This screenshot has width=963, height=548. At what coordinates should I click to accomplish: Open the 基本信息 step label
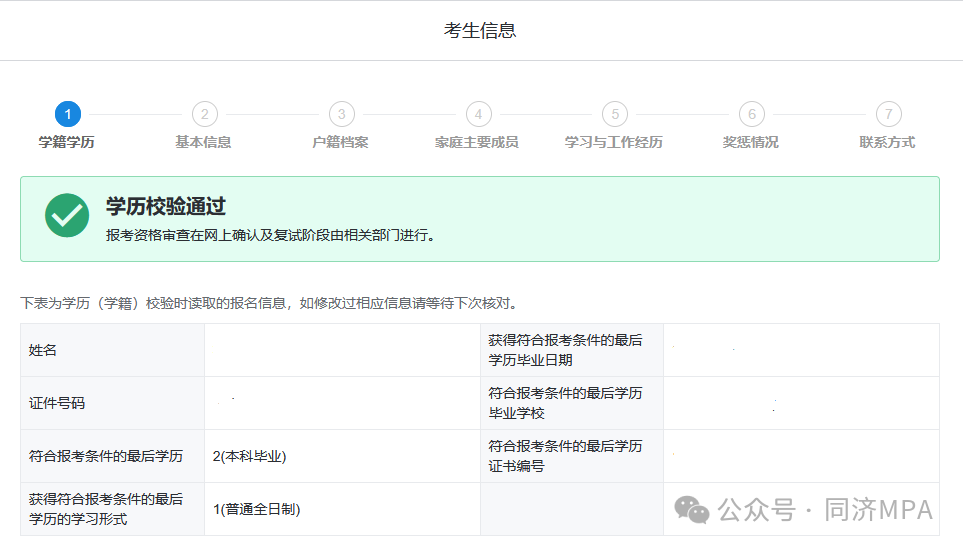tap(204, 142)
